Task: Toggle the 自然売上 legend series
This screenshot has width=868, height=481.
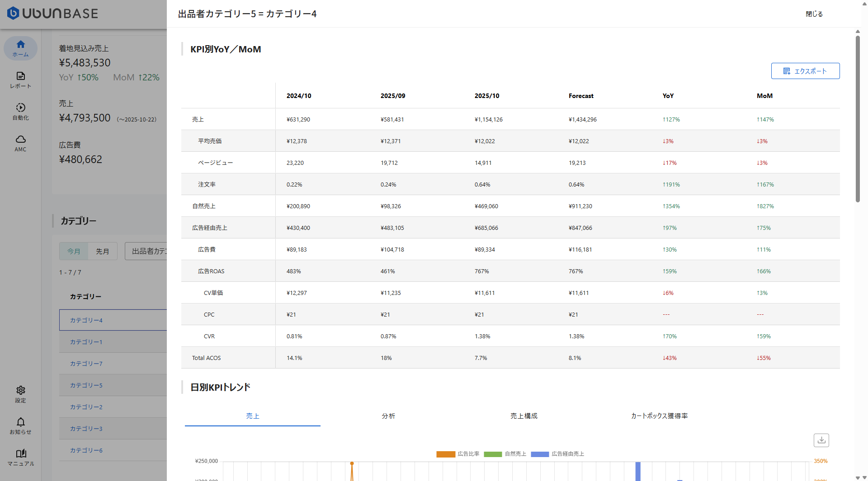Action: (505, 454)
